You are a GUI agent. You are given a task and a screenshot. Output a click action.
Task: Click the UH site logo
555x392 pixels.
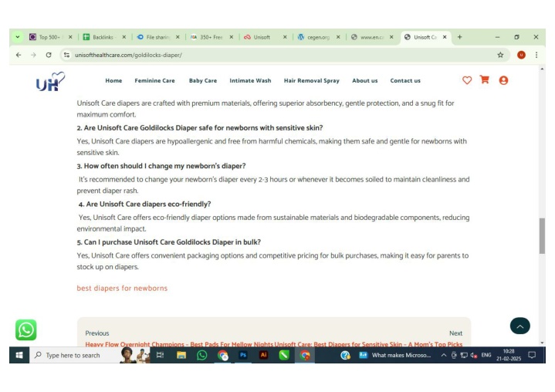tap(51, 82)
